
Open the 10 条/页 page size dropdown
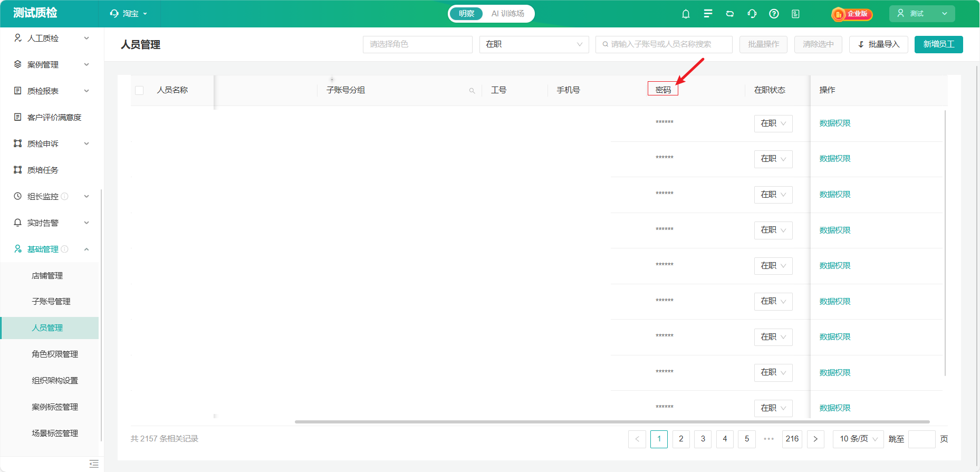pos(858,439)
